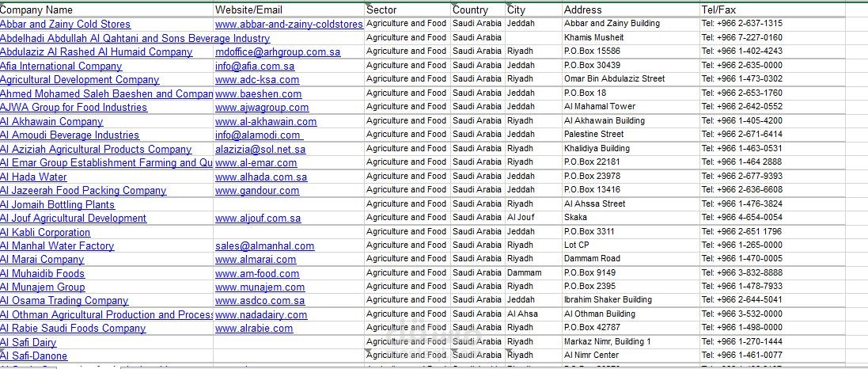Image resolution: width=868 pixels, height=369 pixels.
Task: Select the Website/Email header cell
Action: (289, 10)
